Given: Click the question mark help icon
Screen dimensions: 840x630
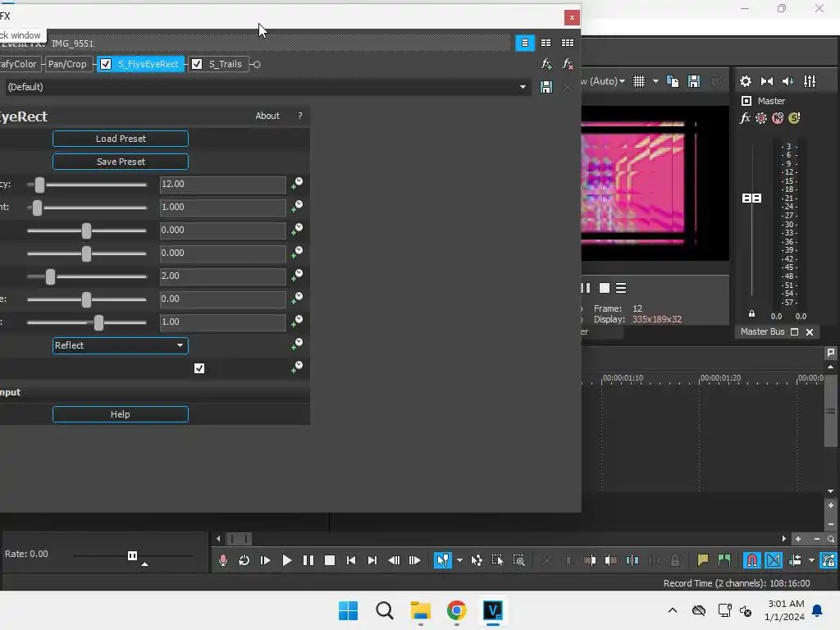Looking at the screenshot, I should pyautogui.click(x=300, y=116).
